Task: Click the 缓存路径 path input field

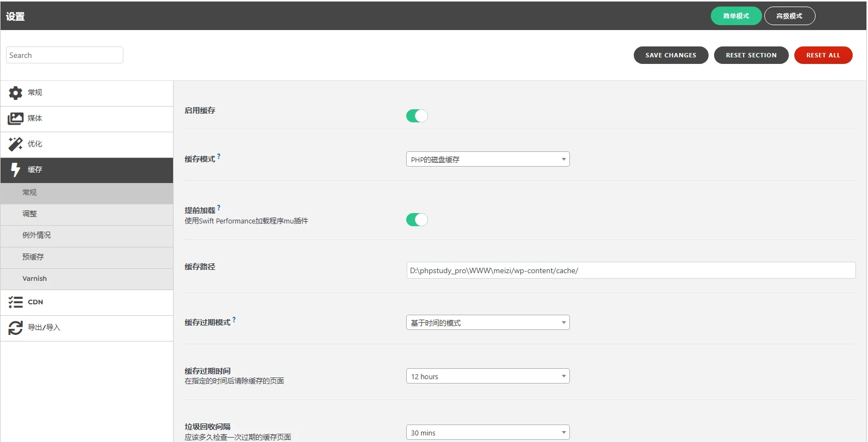Action: (631, 270)
